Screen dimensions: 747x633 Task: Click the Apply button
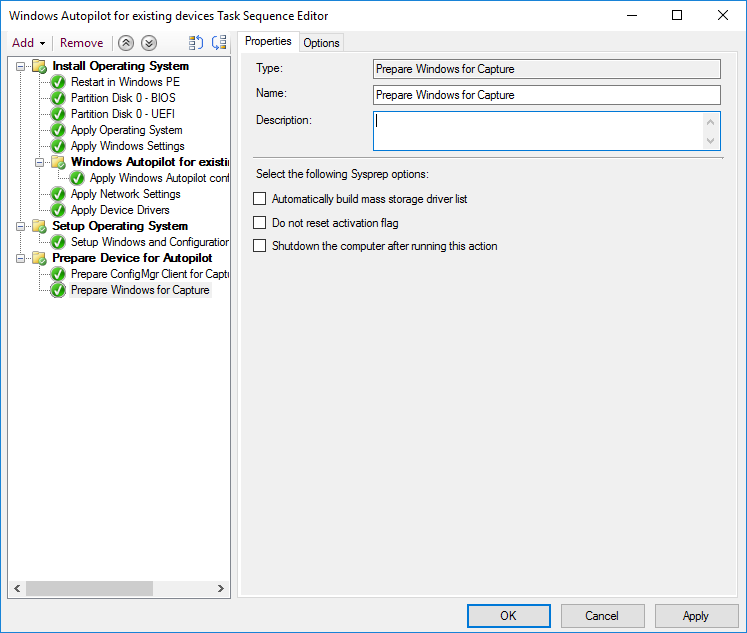[x=696, y=616]
